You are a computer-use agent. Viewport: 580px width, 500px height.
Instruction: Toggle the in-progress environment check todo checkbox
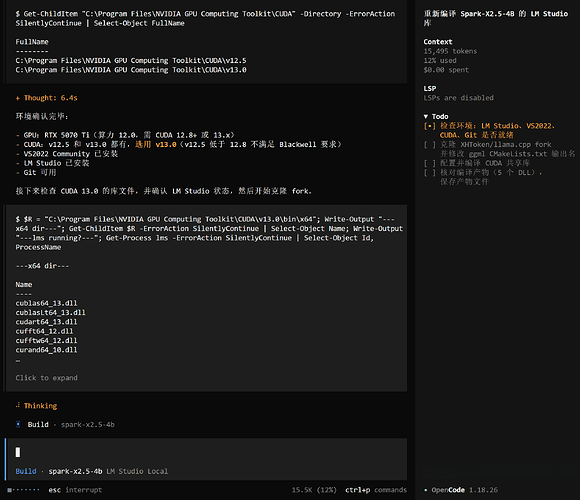(429, 126)
